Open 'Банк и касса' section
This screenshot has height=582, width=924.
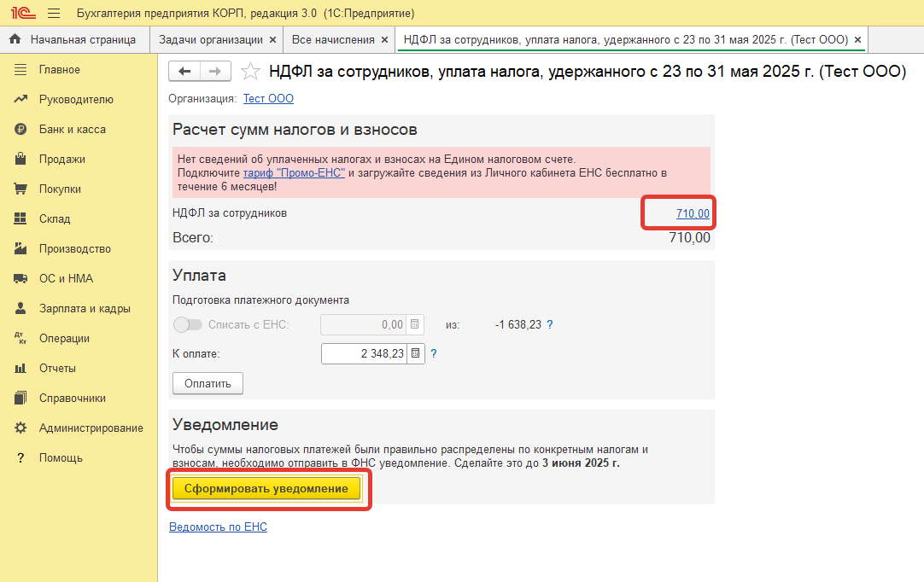click(72, 129)
